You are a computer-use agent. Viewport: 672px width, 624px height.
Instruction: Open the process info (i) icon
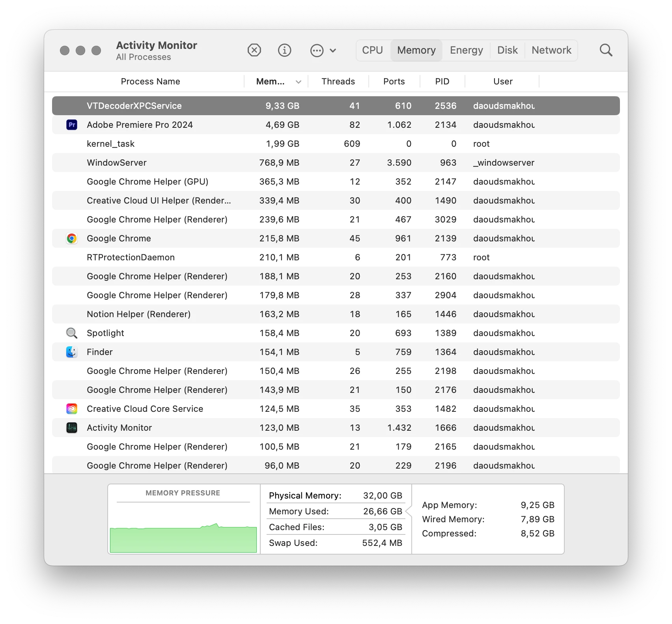coord(284,50)
